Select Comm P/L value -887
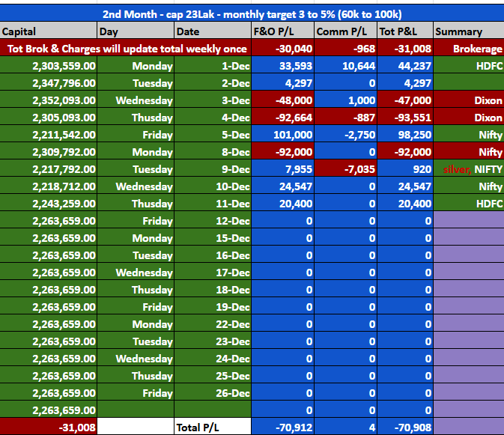The height and width of the screenshot is (435, 504). (x=345, y=118)
